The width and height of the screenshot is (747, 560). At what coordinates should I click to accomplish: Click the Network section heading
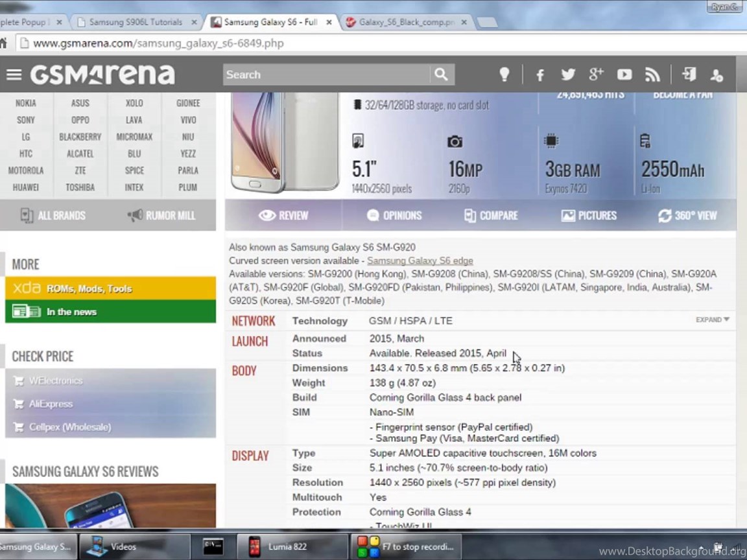point(254,321)
